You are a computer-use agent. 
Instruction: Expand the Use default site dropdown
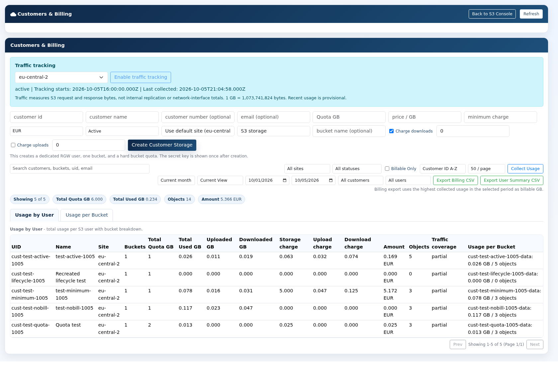click(198, 131)
